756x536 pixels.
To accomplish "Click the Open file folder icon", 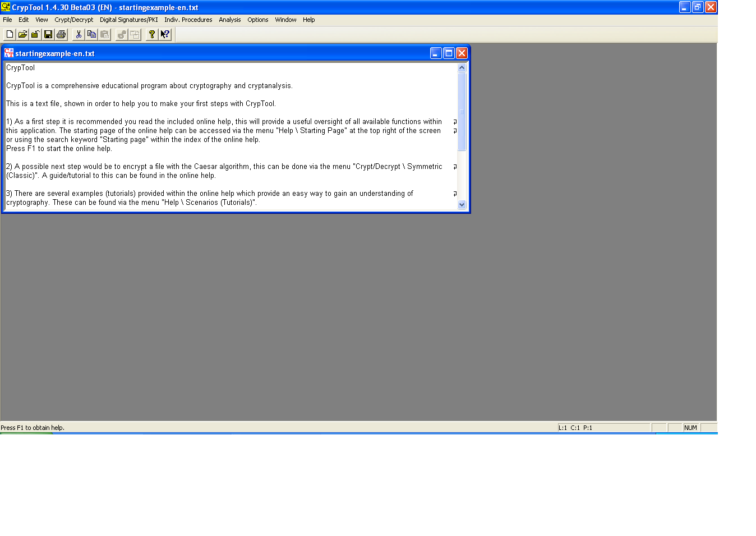I will [22, 34].
